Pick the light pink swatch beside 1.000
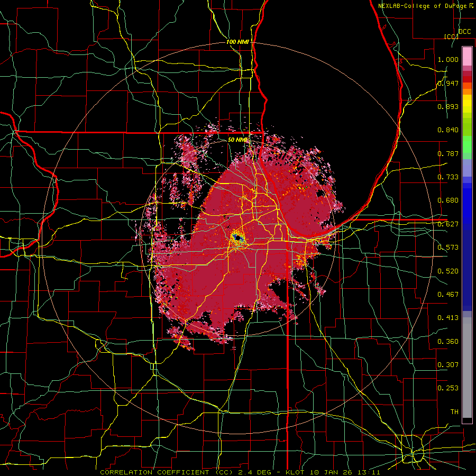The height and width of the screenshot is (476, 476). click(x=467, y=57)
